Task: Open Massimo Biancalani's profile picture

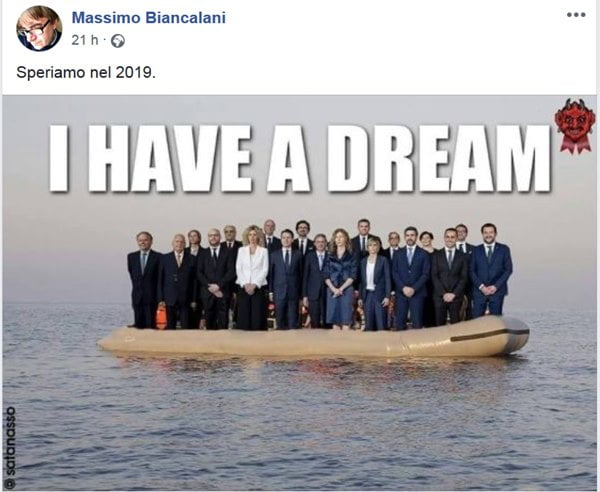Action: coord(39,29)
